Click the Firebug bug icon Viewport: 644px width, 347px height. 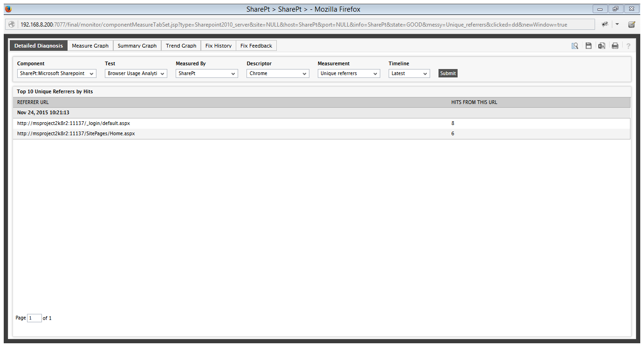click(x=605, y=24)
